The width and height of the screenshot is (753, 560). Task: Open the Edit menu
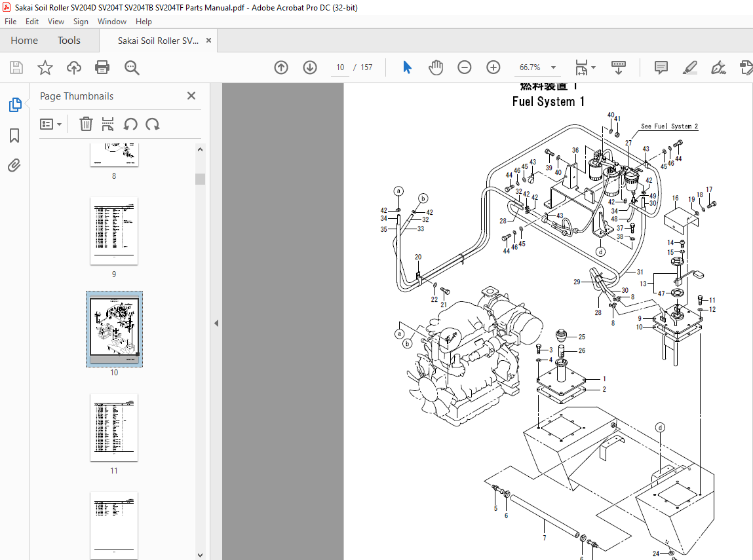[x=32, y=22]
